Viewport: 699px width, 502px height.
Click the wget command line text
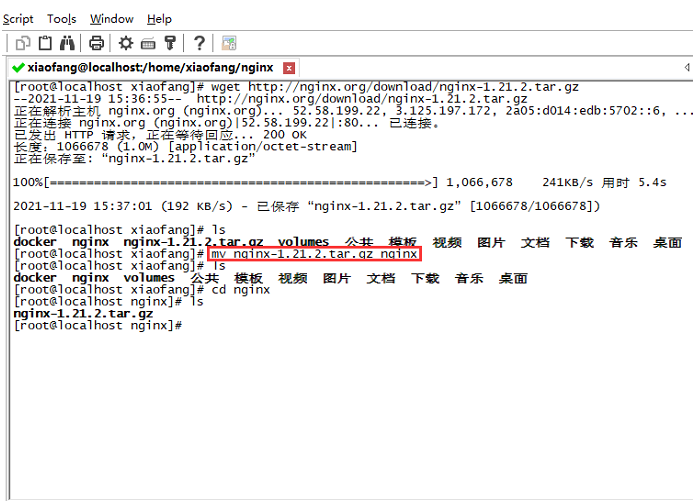tap(395, 87)
